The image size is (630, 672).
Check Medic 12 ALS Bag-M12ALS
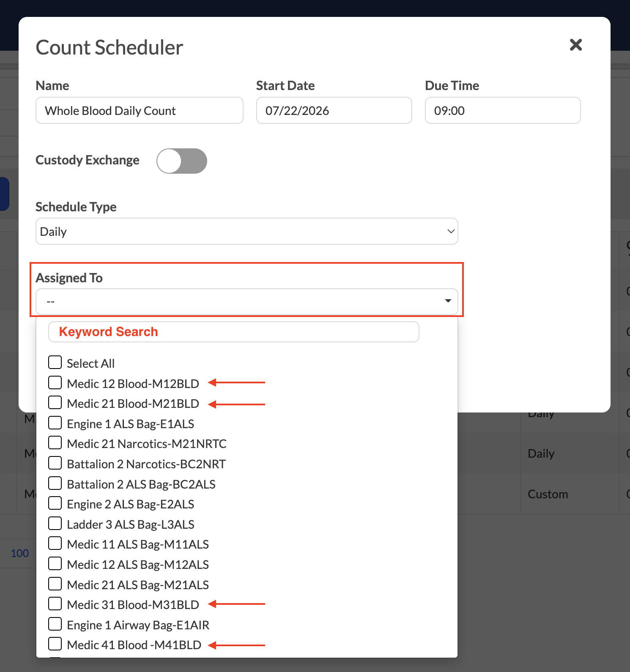pyautogui.click(x=55, y=563)
